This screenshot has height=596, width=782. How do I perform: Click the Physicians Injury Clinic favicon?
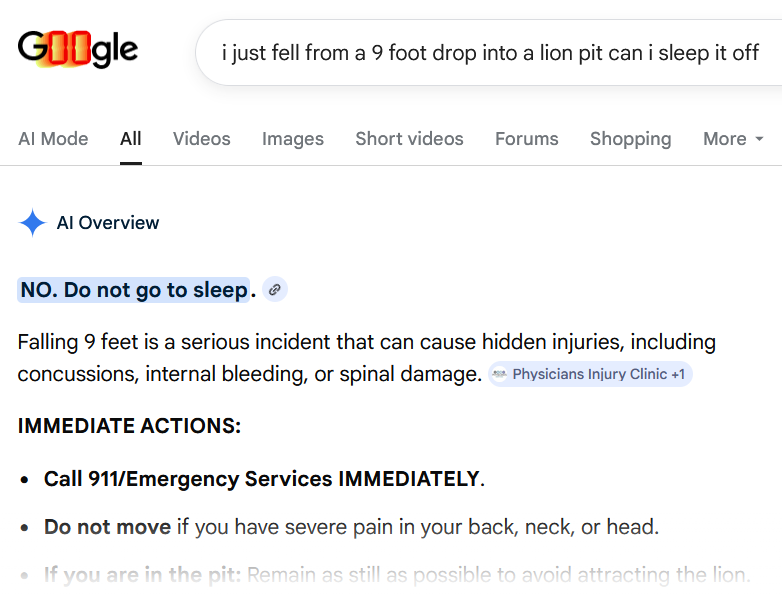pyautogui.click(x=500, y=374)
